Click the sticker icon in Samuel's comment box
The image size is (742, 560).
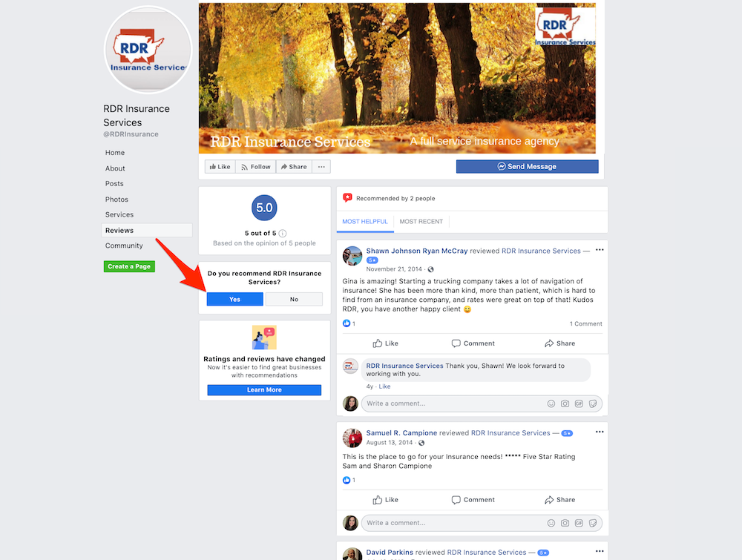592,523
